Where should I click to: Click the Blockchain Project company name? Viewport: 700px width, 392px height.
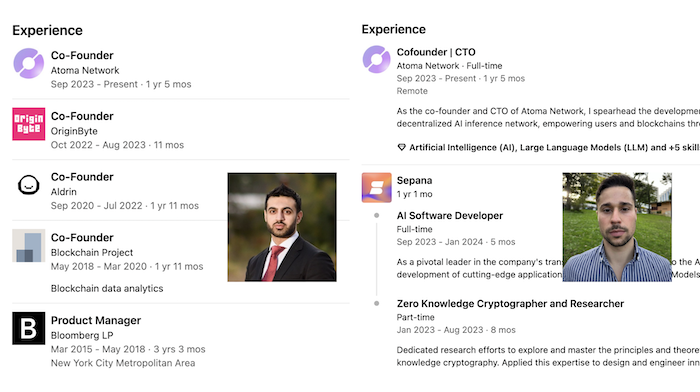[92, 253]
